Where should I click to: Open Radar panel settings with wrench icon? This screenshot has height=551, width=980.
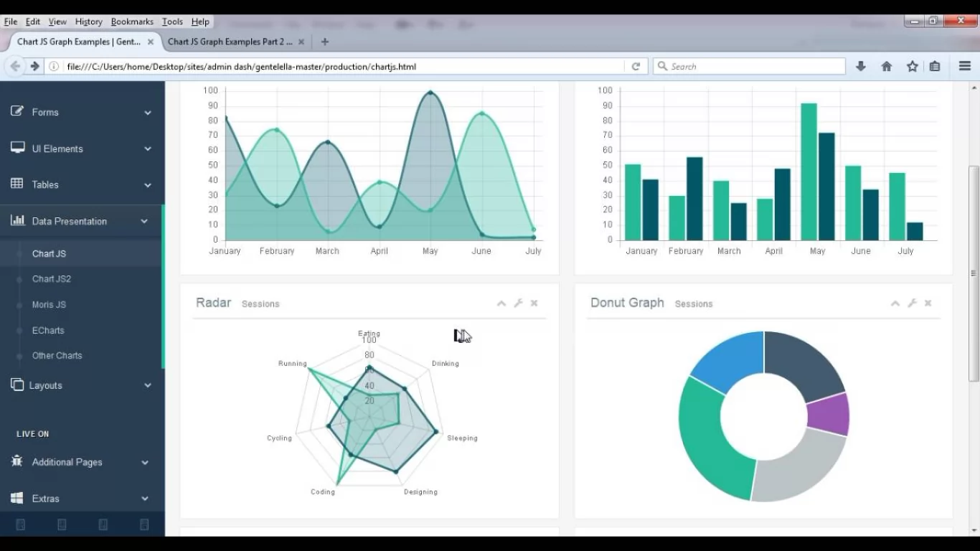tap(518, 303)
